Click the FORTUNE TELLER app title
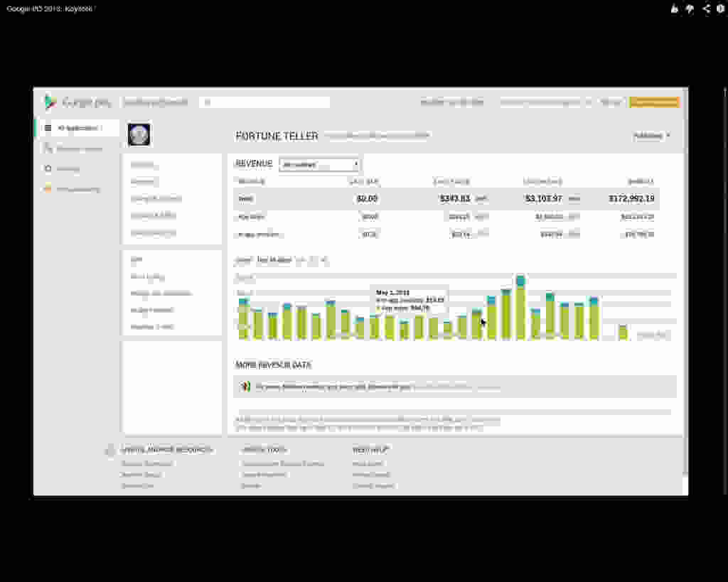Screen dimensions: 728x582 tap(277, 136)
